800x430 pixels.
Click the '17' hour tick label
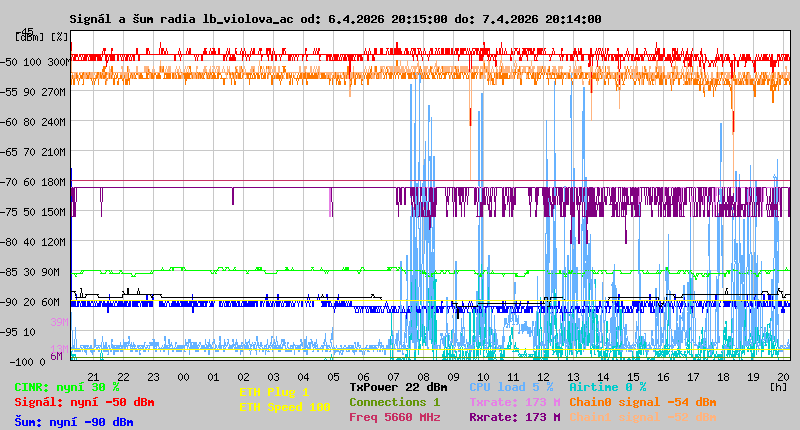693,377
